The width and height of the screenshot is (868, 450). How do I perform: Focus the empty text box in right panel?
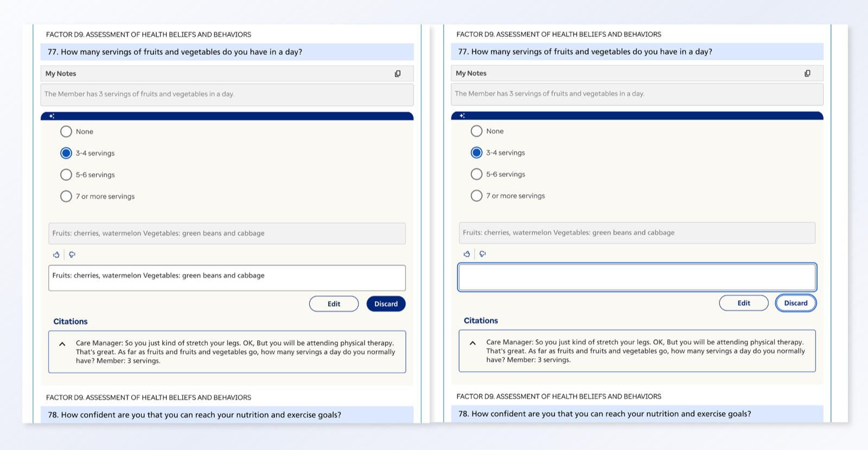(637, 277)
